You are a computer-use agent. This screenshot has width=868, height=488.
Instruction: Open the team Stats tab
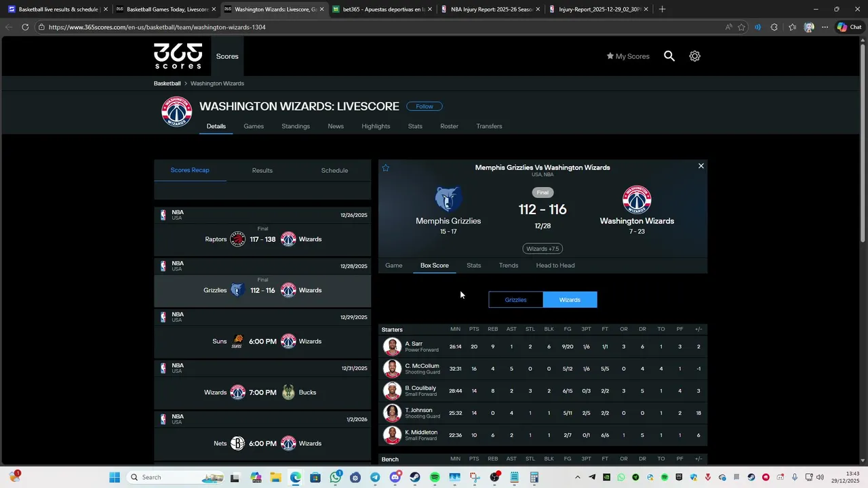[x=415, y=126]
